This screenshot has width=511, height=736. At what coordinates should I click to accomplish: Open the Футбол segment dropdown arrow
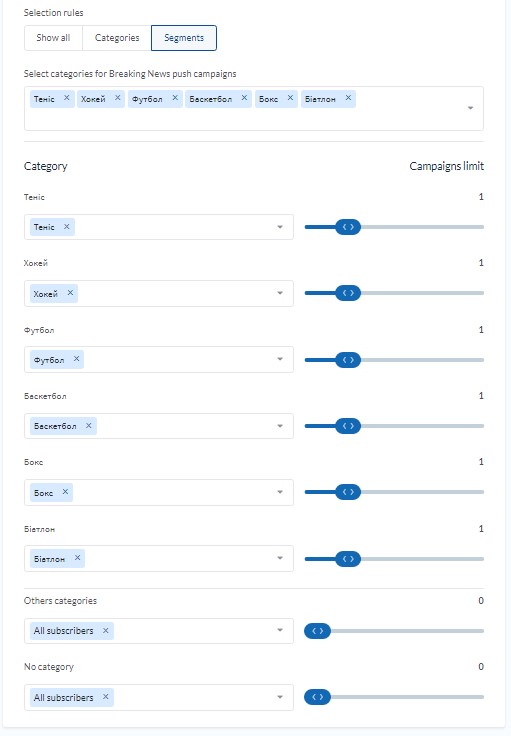click(280, 359)
